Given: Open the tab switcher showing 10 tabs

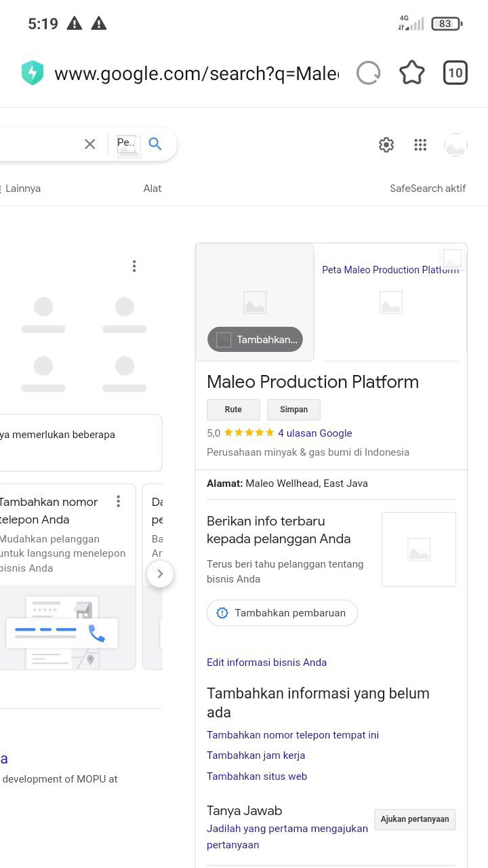Looking at the screenshot, I should pos(455,73).
